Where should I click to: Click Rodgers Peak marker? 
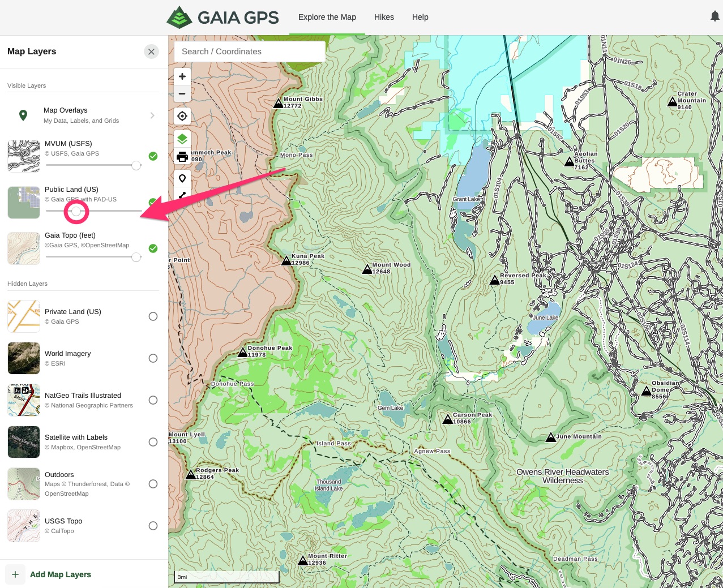pyautogui.click(x=191, y=474)
